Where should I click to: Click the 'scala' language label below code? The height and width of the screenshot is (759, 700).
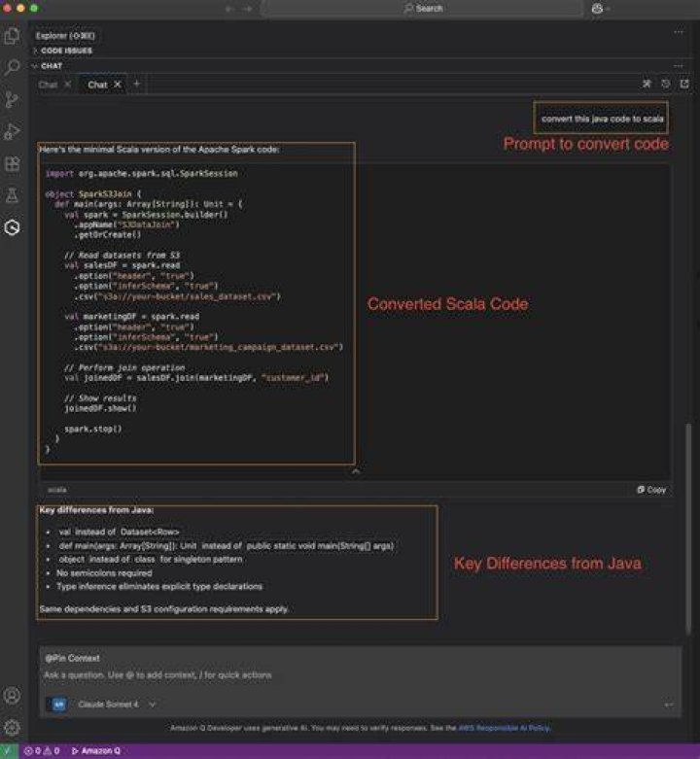[57, 490]
